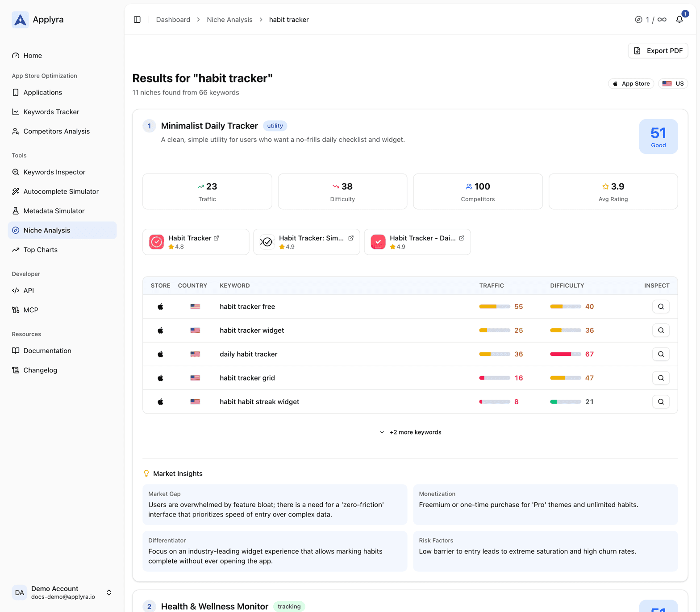Click the Avg Rating 3.9 card
700x612 pixels.
[613, 191]
